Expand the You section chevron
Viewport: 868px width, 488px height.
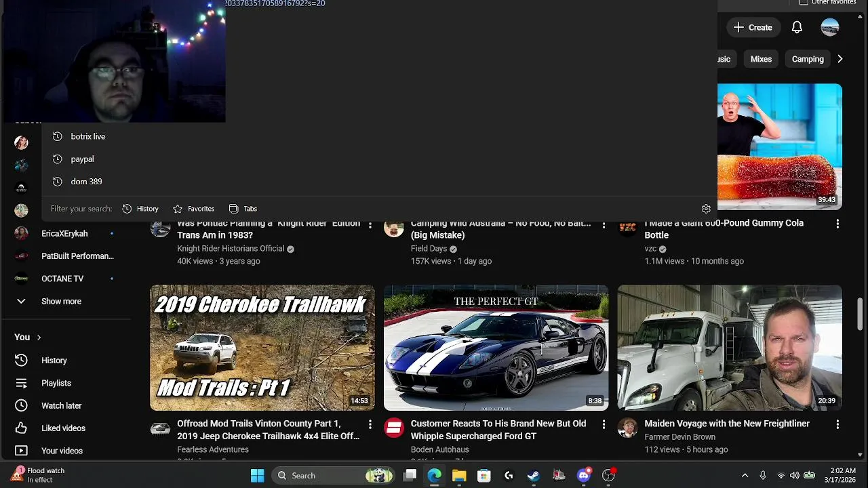39,338
